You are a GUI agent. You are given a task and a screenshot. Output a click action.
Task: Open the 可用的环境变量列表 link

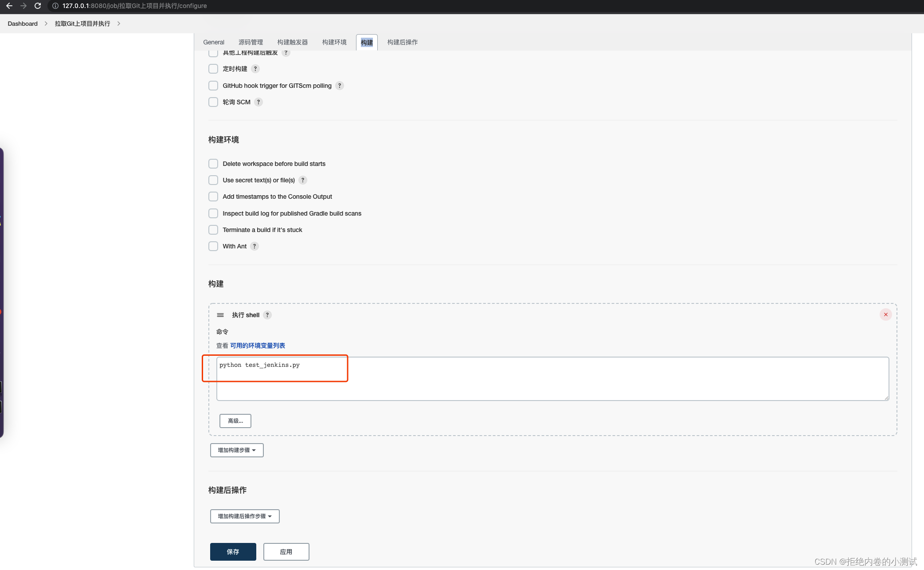[x=258, y=346]
